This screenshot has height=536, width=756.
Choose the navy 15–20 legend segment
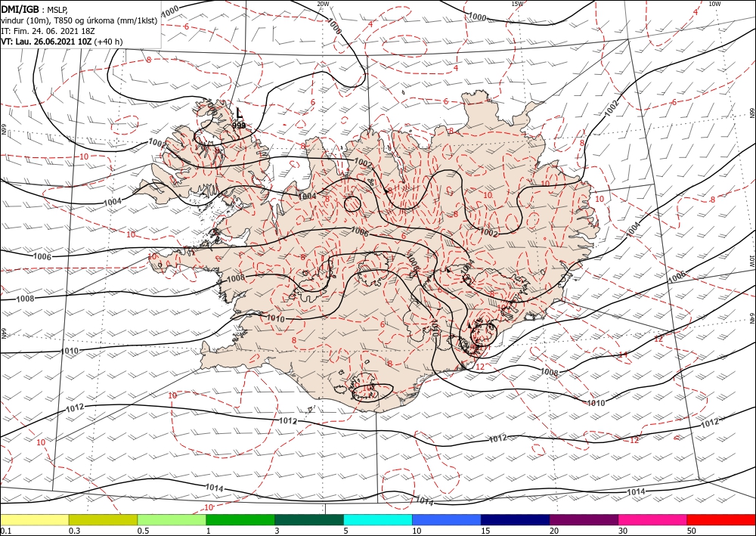point(516,519)
